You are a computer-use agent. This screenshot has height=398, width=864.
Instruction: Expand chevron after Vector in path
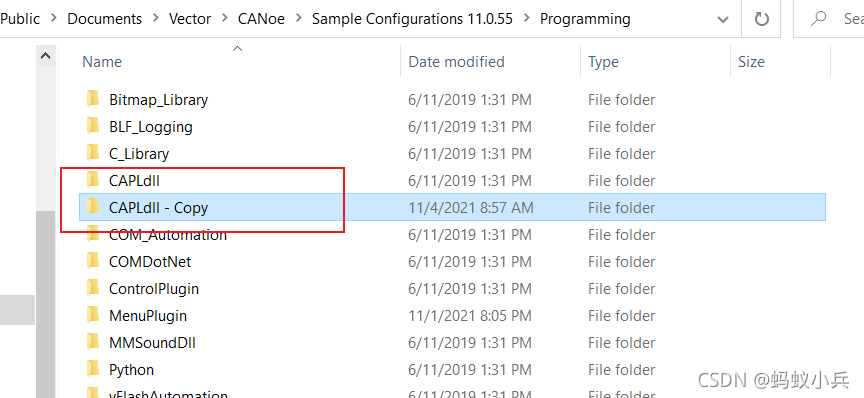point(224,18)
